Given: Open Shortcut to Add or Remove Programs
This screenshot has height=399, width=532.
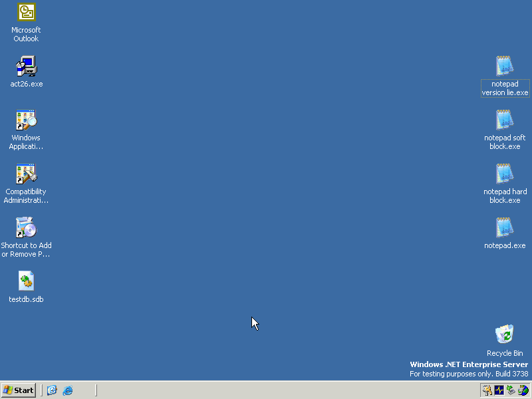Looking at the screenshot, I should click(x=26, y=228).
